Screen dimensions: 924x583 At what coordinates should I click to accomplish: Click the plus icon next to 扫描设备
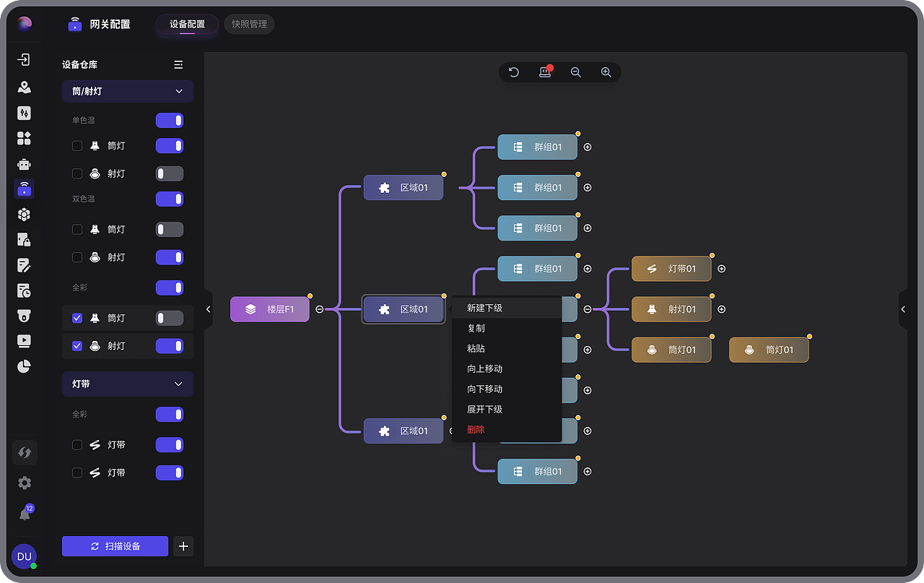[x=183, y=546]
